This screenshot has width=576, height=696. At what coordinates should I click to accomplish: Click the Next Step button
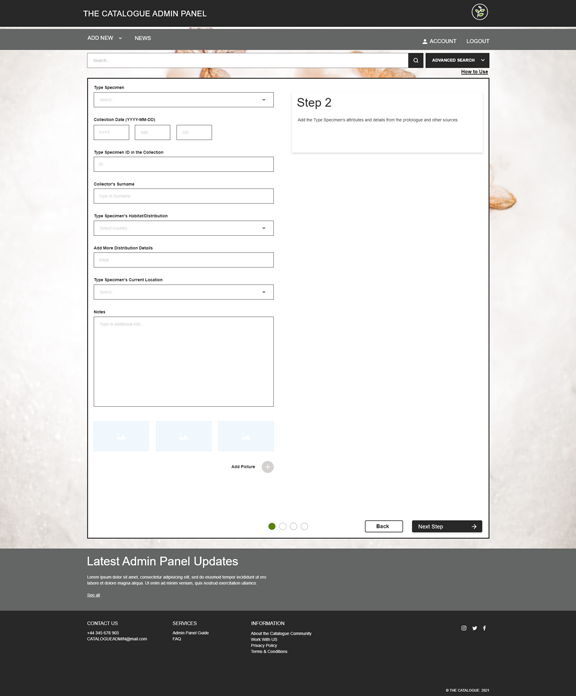[x=447, y=526]
